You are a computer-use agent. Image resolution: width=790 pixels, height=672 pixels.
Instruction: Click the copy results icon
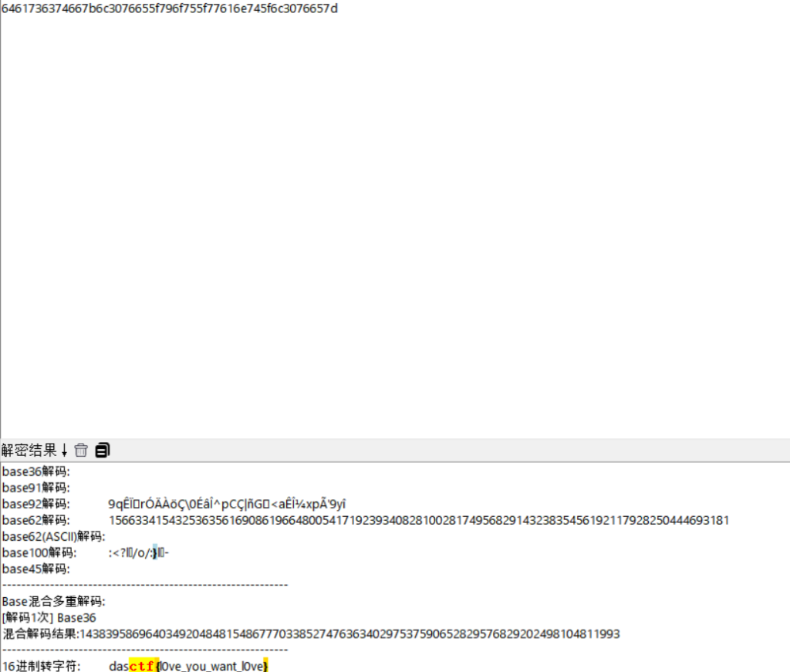point(102,450)
